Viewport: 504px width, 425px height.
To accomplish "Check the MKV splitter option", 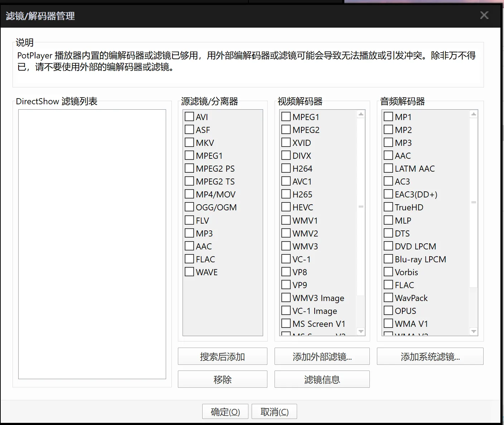I will (x=189, y=142).
